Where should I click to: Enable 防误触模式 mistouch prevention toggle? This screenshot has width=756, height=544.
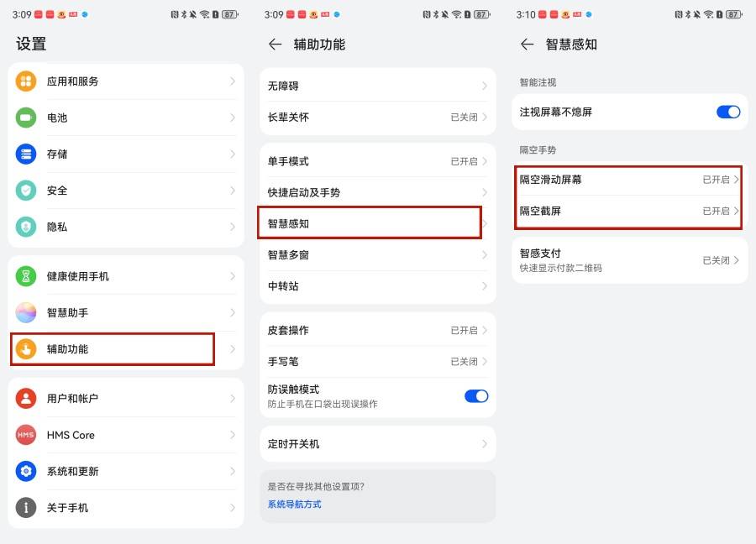point(476,395)
